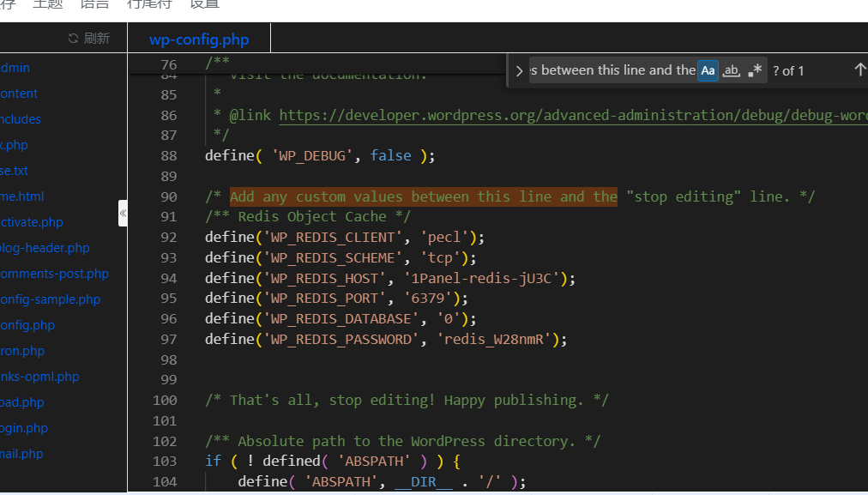
Task: Expand the replace field chevron
Action: [519, 71]
